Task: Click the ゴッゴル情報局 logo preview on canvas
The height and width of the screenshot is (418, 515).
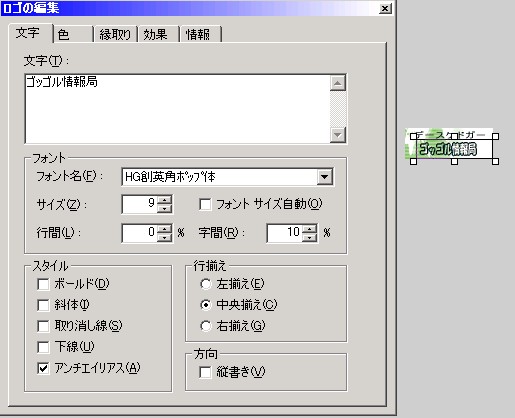Action: coord(448,149)
